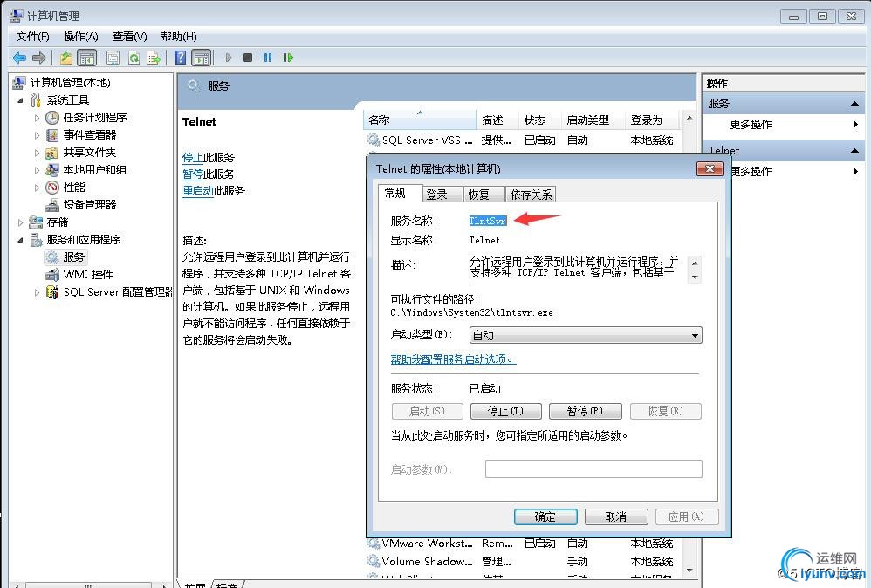Collapse the Services (服务) actions section
871x588 pixels.
(854, 103)
